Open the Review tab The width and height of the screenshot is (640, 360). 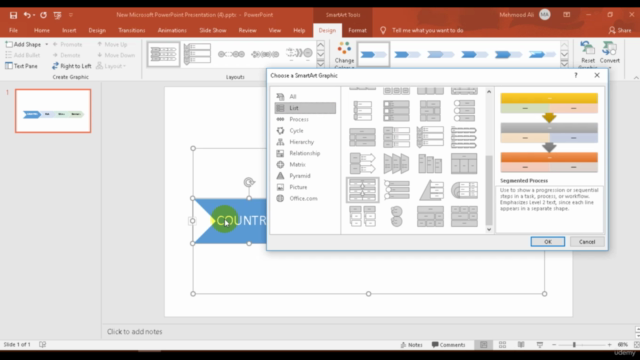[247, 30]
